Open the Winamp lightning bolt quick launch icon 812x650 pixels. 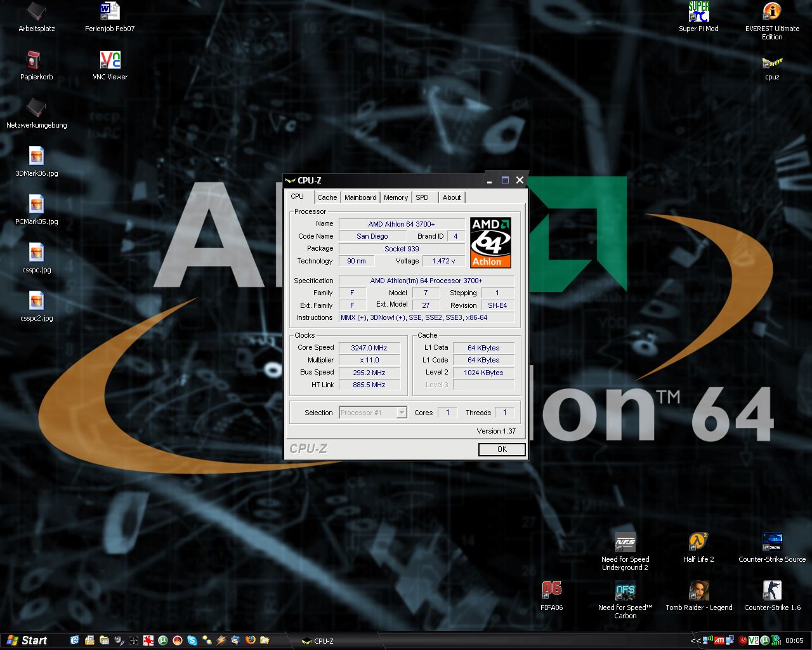221,640
